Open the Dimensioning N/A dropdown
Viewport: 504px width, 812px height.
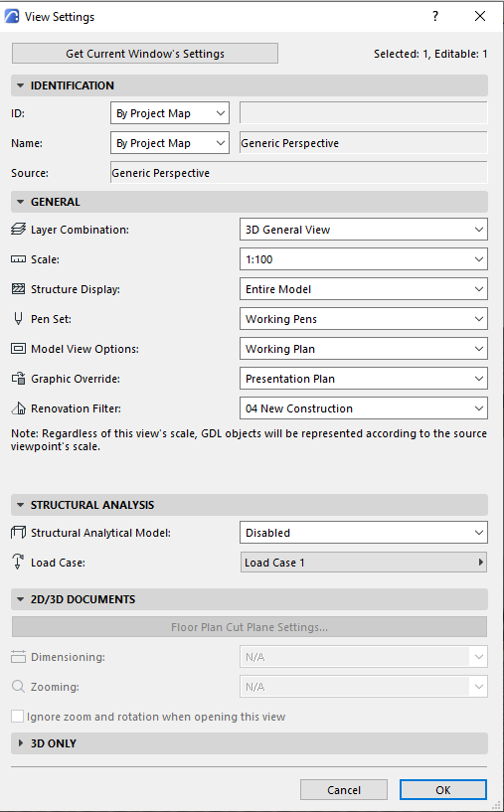tap(364, 657)
